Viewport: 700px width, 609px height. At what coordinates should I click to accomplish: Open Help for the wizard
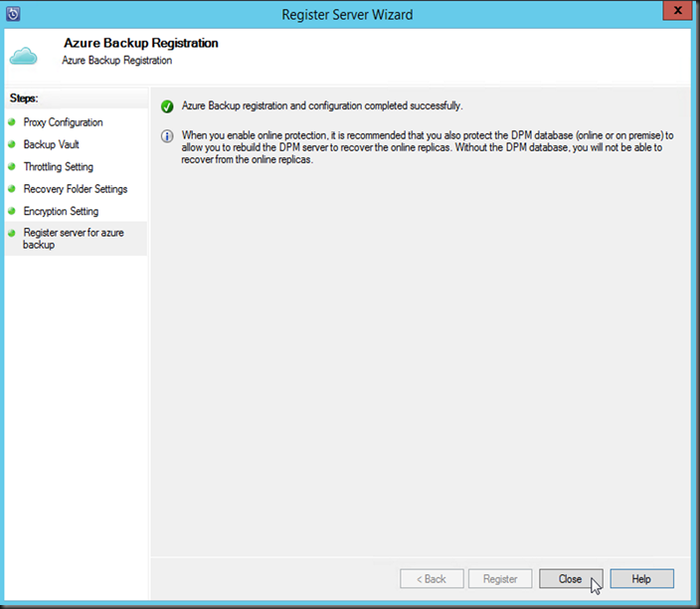pyautogui.click(x=641, y=578)
